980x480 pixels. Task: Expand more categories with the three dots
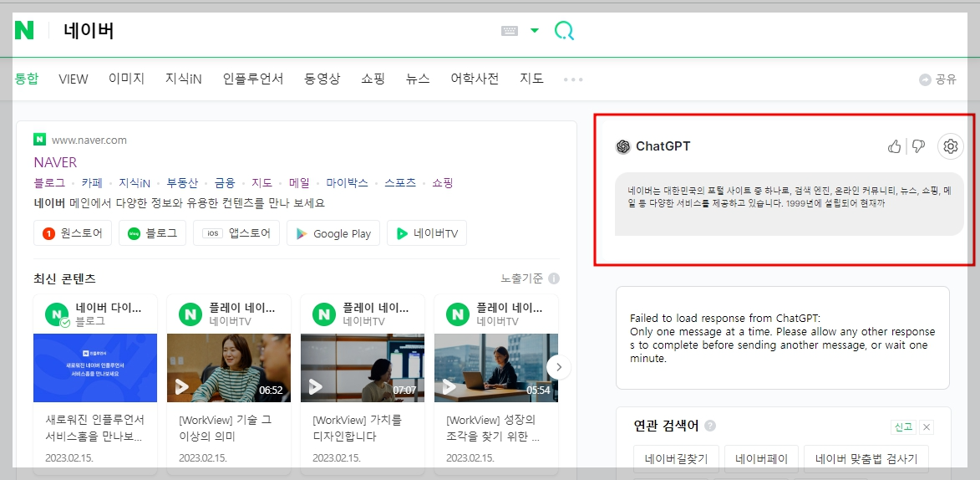pyautogui.click(x=573, y=79)
